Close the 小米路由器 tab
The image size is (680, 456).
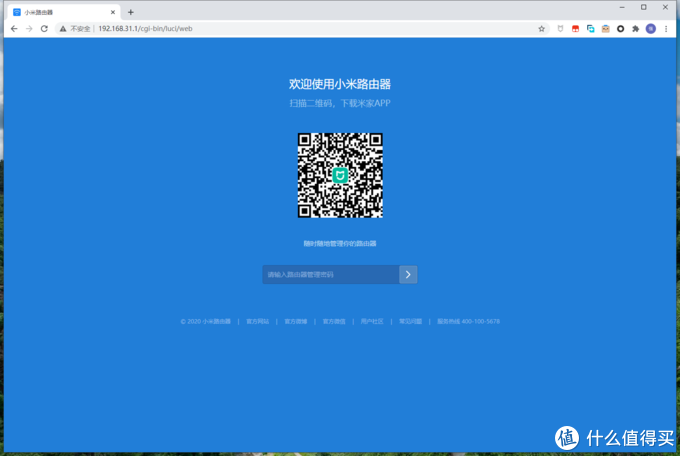coord(113,12)
